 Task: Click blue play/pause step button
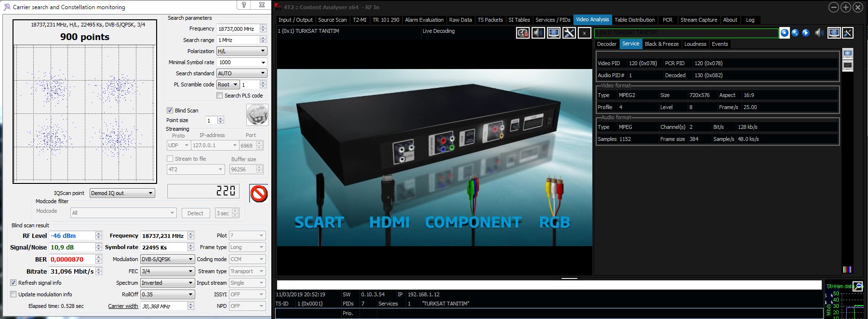(795, 33)
